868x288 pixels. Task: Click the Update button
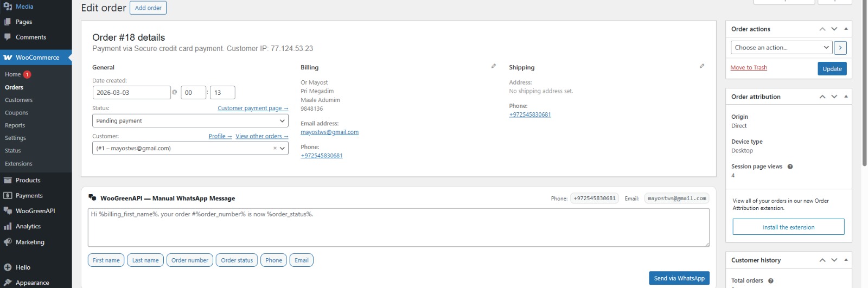(x=832, y=69)
